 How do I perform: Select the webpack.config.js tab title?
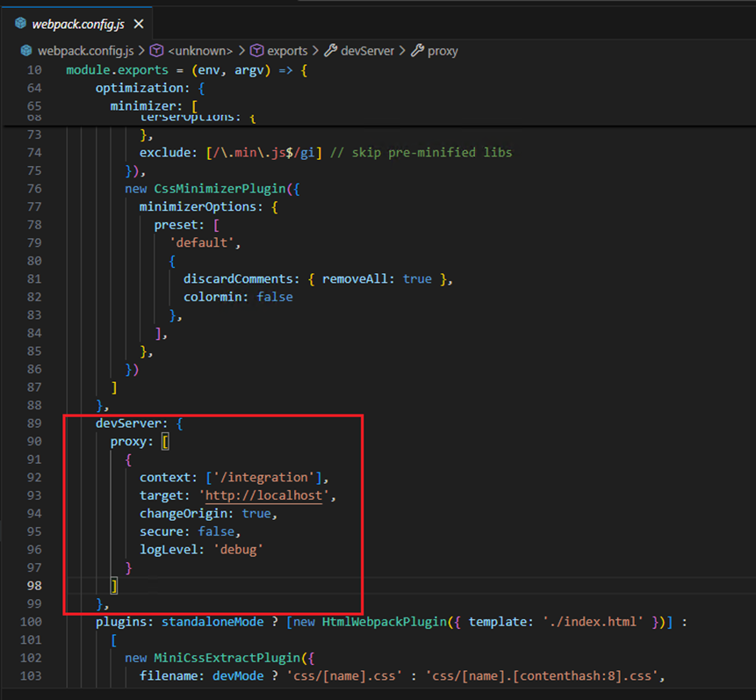tap(79, 24)
